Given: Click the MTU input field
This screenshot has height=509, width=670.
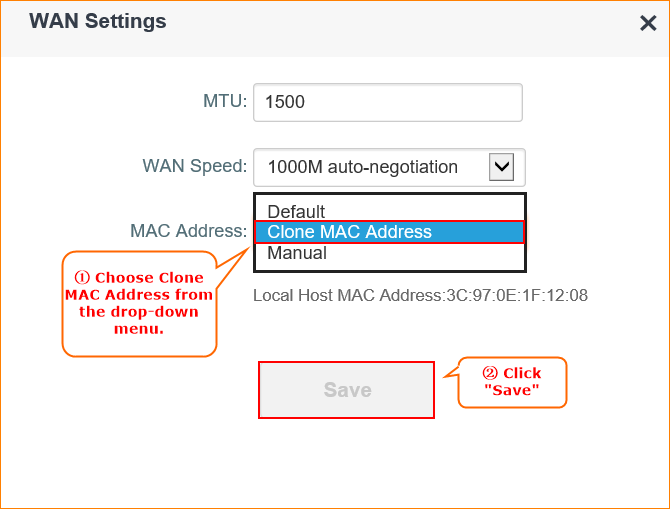Looking at the screenshot, I should [388, 102].
